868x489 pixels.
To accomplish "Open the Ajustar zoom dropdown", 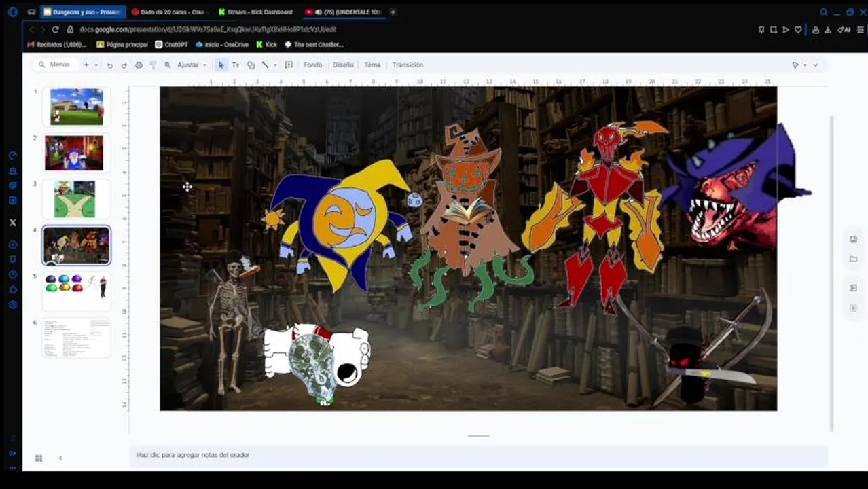I will 192,65.
